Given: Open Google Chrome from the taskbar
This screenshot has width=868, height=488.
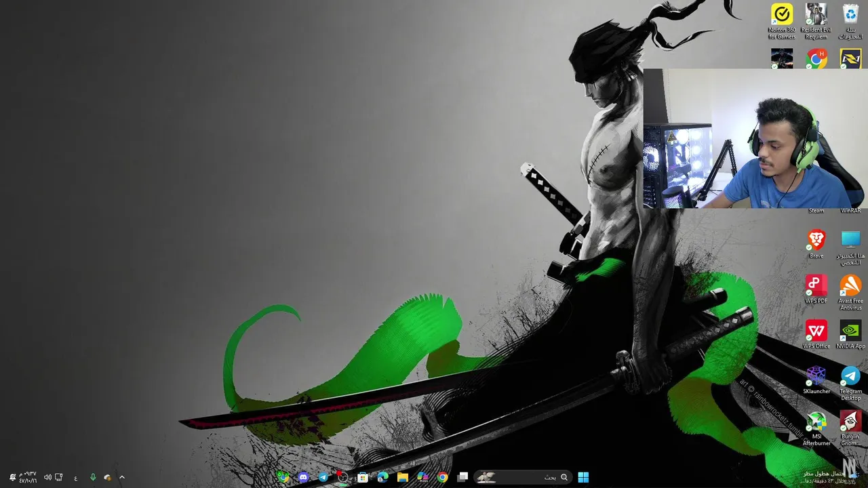Looking at the screenshot, I should [443, 477].
